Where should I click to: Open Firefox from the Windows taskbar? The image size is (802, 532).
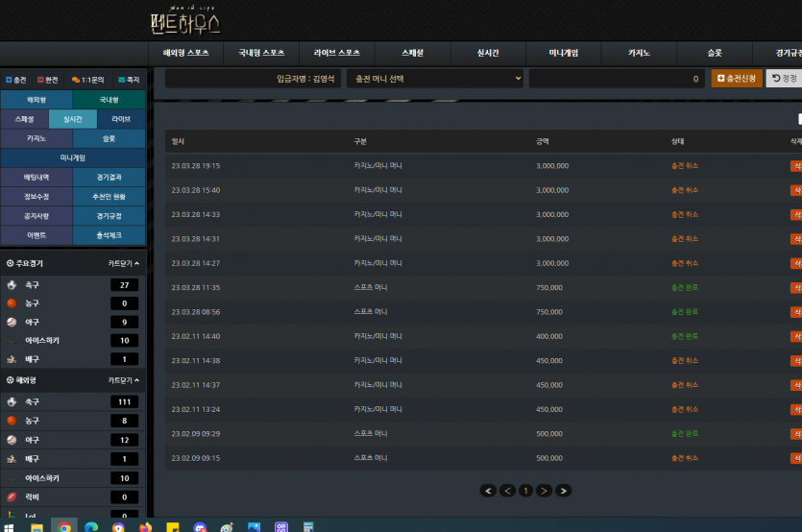point(145,527)
